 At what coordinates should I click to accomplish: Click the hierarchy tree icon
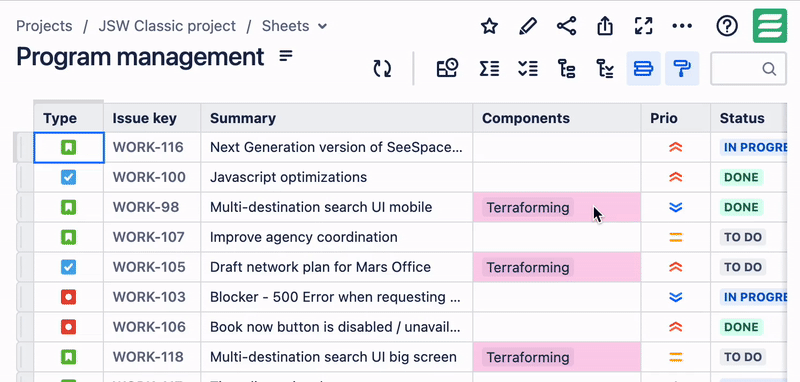[x=566, y=68]
